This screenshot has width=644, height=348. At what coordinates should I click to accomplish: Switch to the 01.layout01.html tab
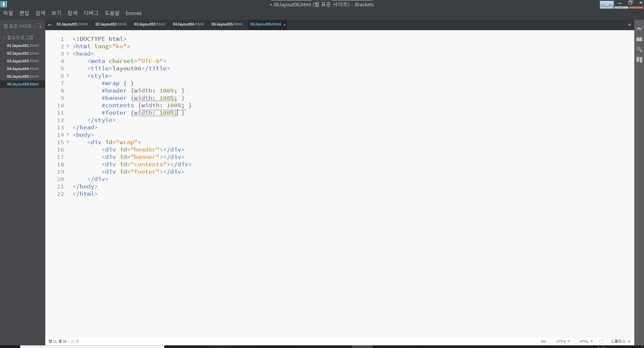pos(72,24)
